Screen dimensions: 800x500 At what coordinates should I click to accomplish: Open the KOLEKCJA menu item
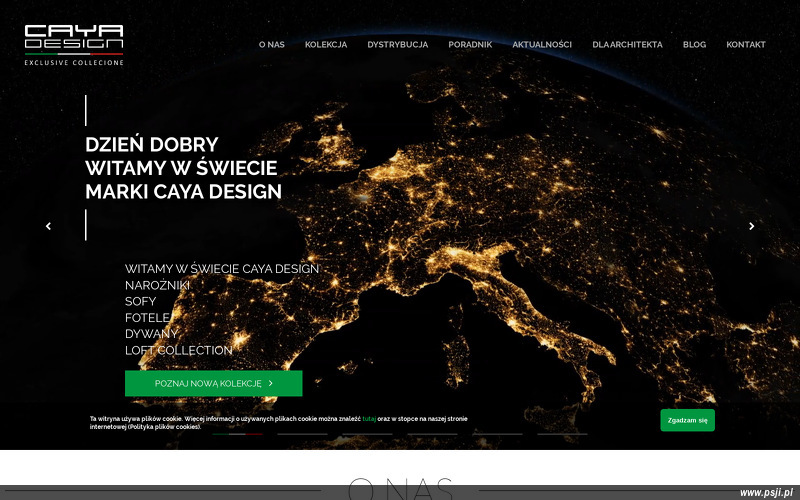326,44
